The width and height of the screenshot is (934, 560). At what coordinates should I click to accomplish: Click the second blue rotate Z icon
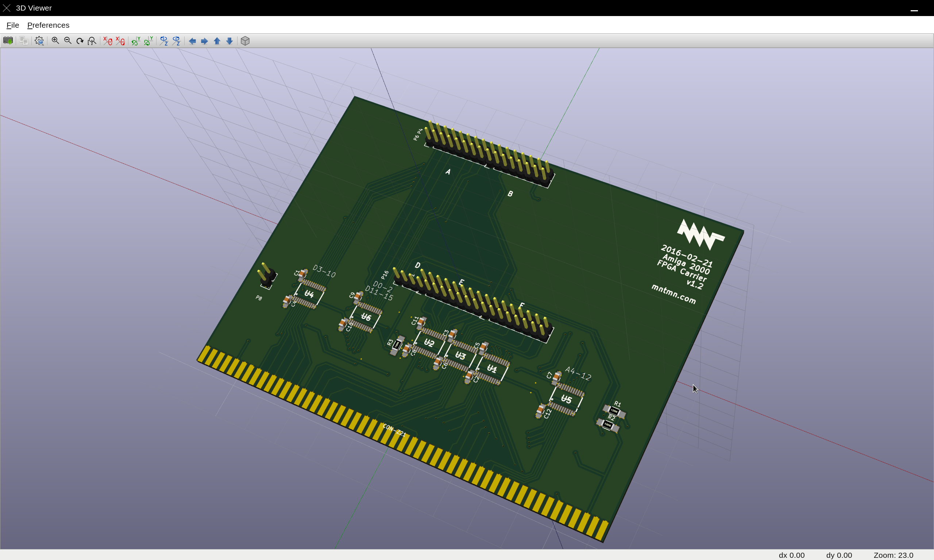176,41
